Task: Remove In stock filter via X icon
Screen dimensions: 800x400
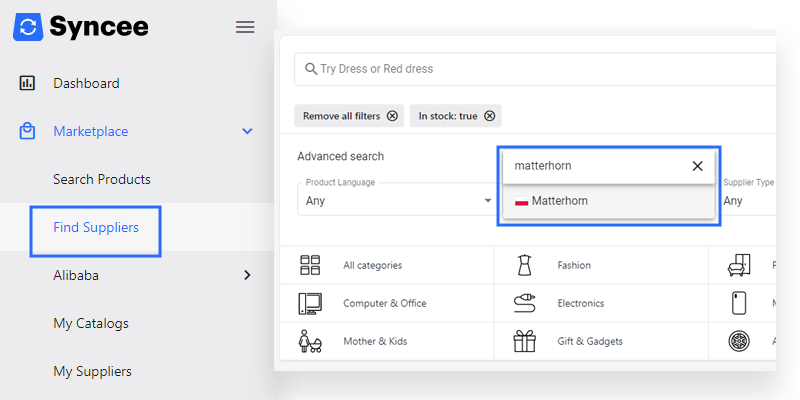Action: 489,116
